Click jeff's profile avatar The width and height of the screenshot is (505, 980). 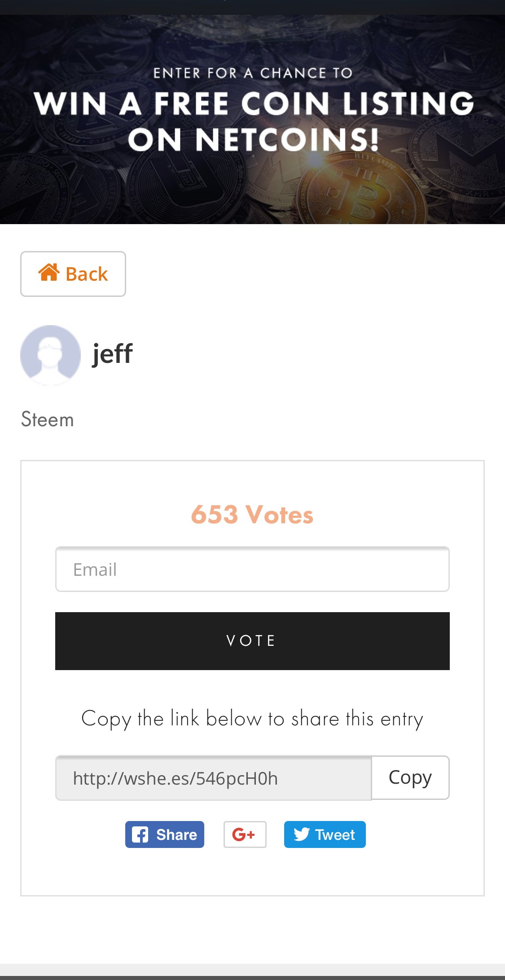point(50,355)
